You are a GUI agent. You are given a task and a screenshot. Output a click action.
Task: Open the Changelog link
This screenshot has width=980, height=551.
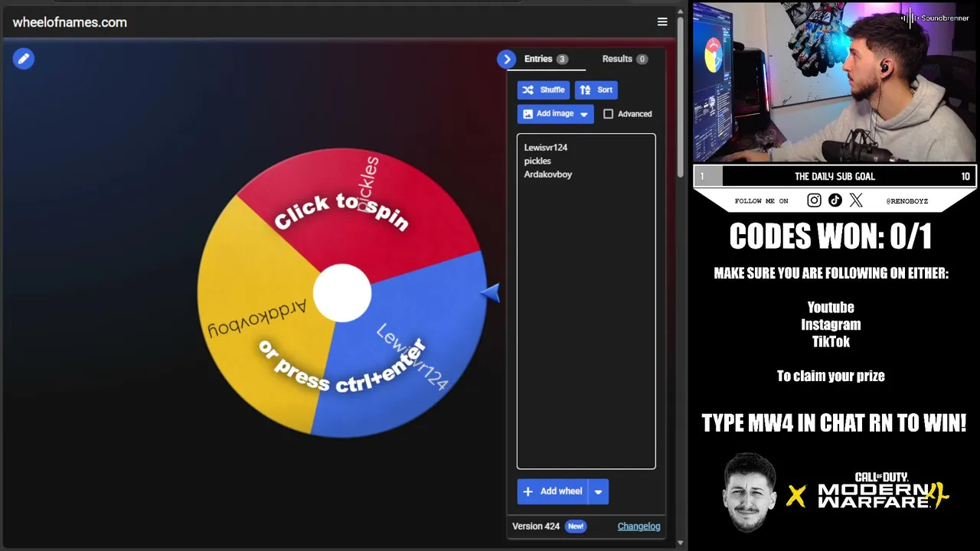click(639, 527)
